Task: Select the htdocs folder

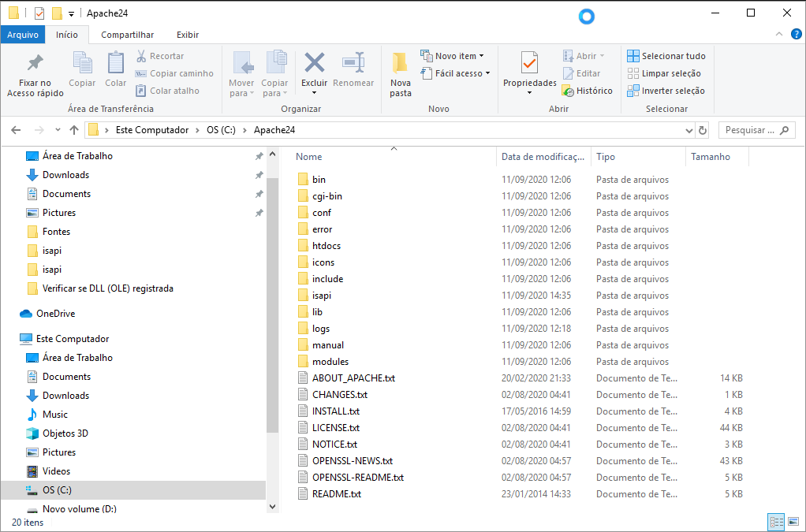Action: (x=319, y=246)
